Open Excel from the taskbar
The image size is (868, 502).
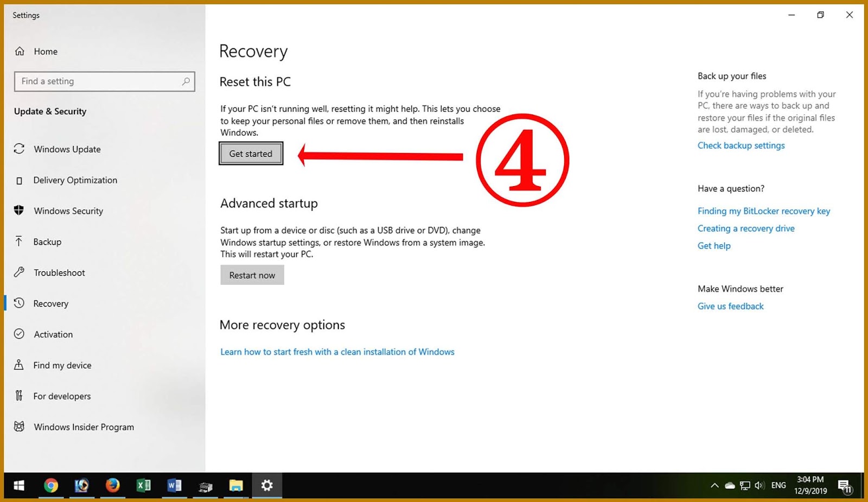(x=144, y=486)
